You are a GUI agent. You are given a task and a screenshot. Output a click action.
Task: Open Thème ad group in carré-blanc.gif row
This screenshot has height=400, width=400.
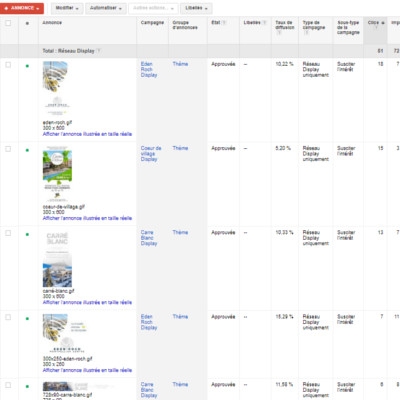180,233
